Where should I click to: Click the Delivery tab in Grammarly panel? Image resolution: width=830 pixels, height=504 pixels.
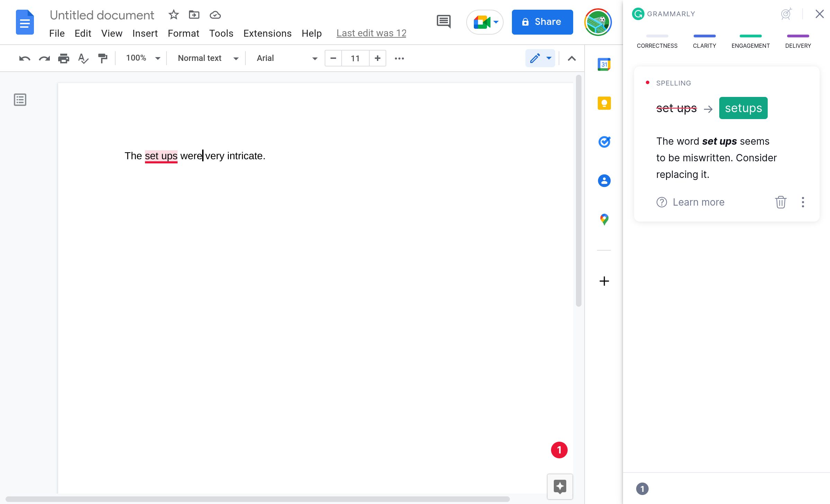[x=797, y=46]
